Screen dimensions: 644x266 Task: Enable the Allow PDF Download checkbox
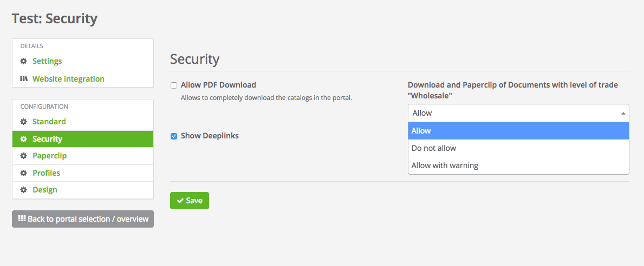(174, 85)
